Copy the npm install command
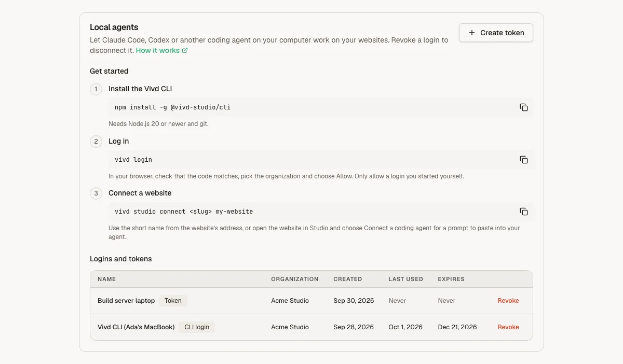623x364 pixels. click(524, 107)
